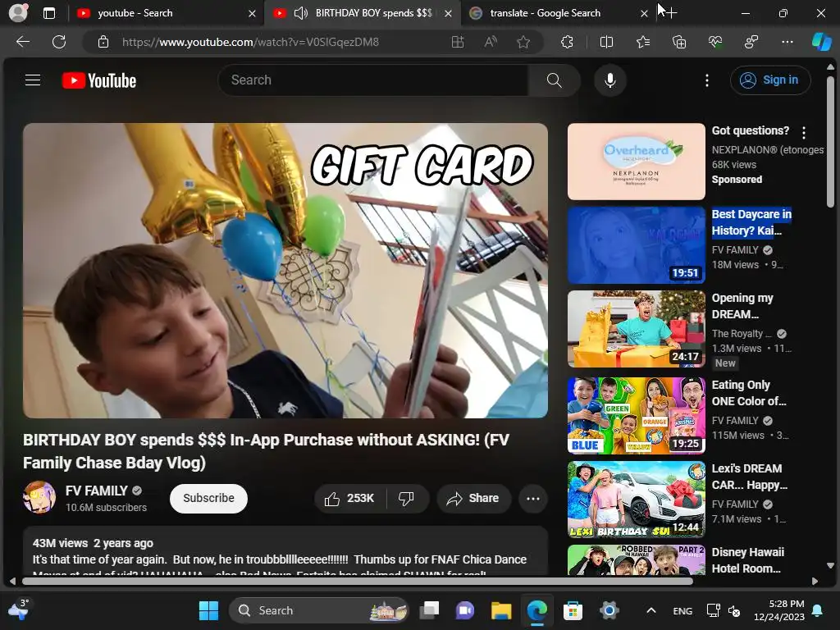Open more actions ellipsis beside Share
This screenshot has height=630, width=840.
coord(533,498)
